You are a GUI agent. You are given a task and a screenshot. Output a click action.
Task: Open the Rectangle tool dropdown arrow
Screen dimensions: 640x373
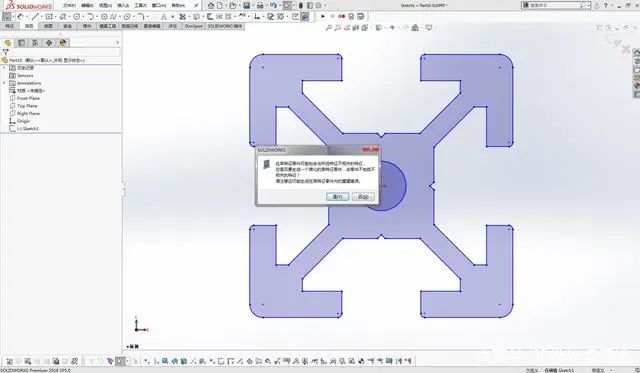point(56,17)
